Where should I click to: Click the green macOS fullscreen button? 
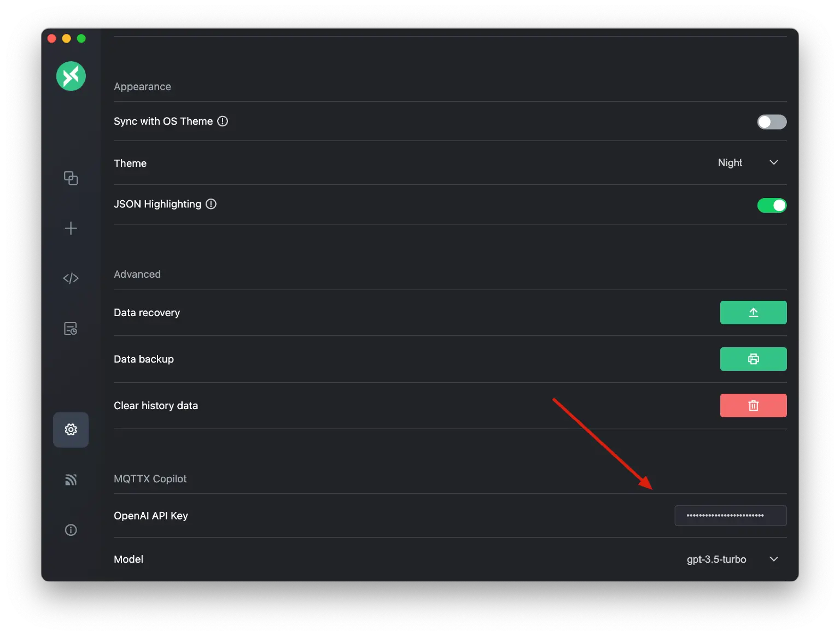[x=81, y=38]
